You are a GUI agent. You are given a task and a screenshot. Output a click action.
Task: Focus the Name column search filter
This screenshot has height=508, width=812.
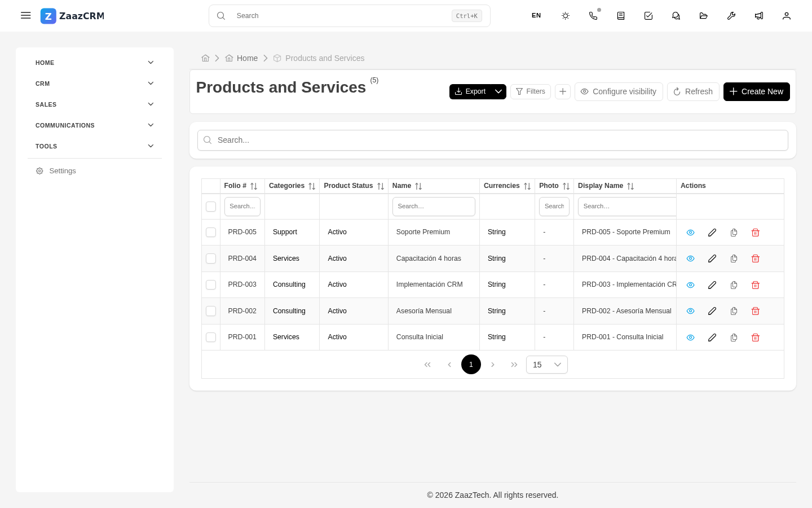pos(434,207)
